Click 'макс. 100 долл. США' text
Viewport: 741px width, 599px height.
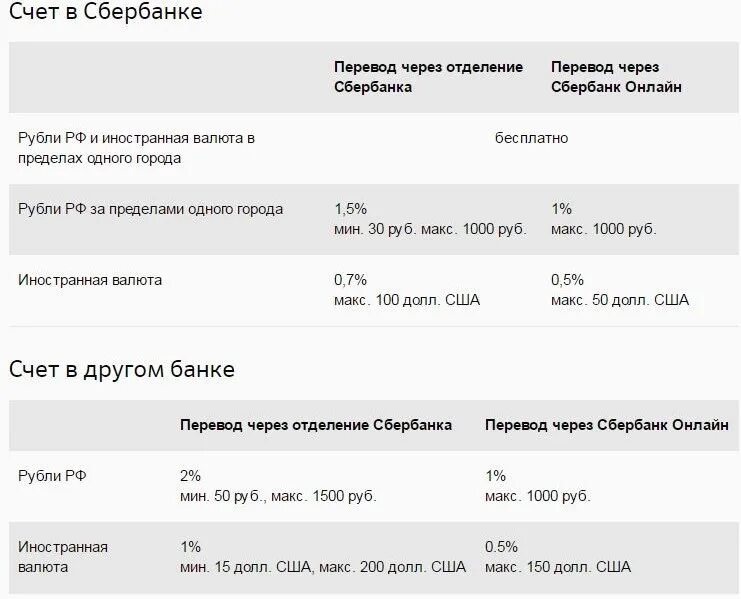click(x=407, y=300)
